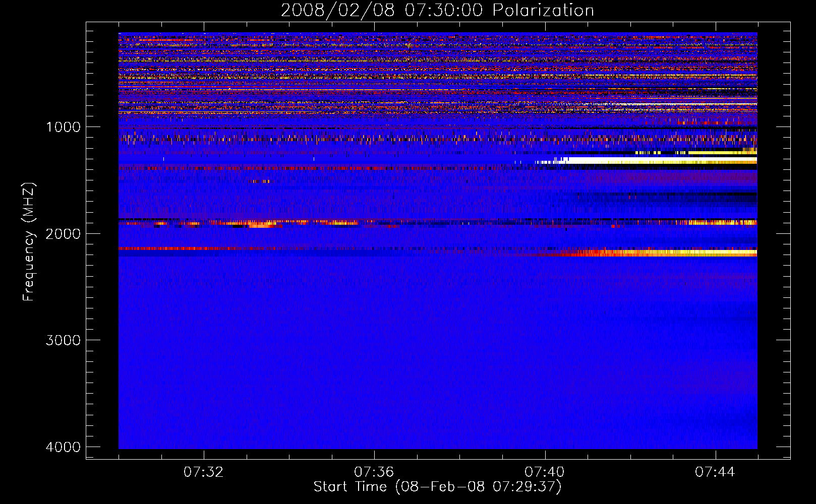816x504 pixels.
Task: Click the "07:40" time tick label
Action: point(545,472)
